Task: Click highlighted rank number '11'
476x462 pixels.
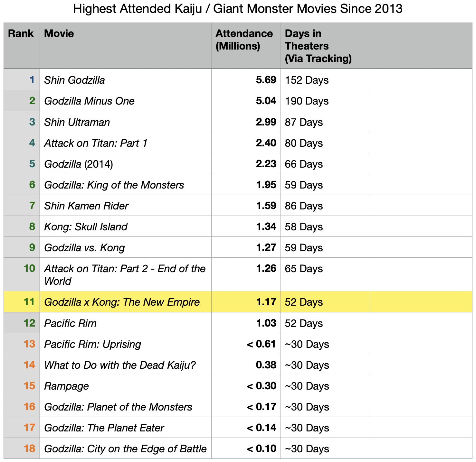Action: click(29, 302)
